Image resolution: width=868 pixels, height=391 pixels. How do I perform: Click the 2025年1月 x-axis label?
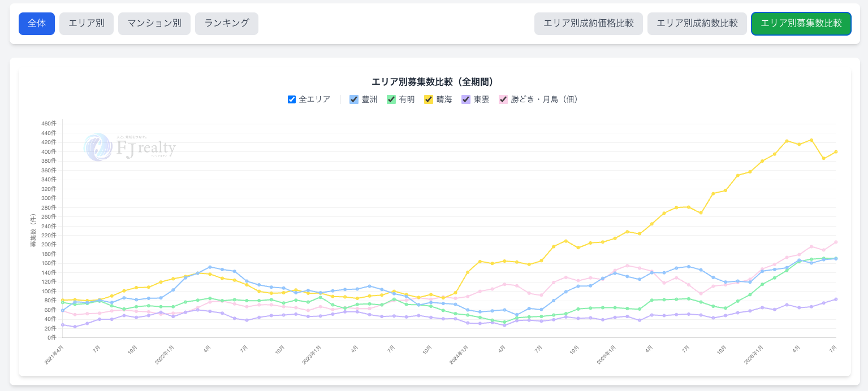coord(607,354)
